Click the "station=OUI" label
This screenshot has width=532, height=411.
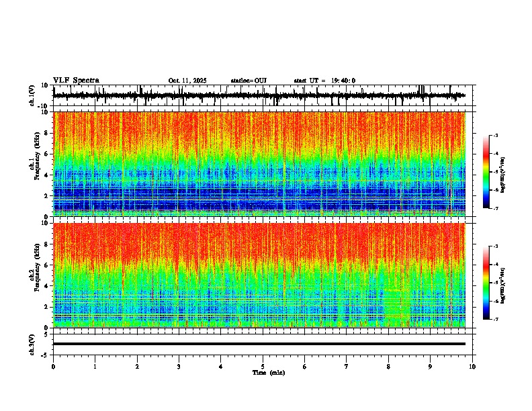[249, 81]
